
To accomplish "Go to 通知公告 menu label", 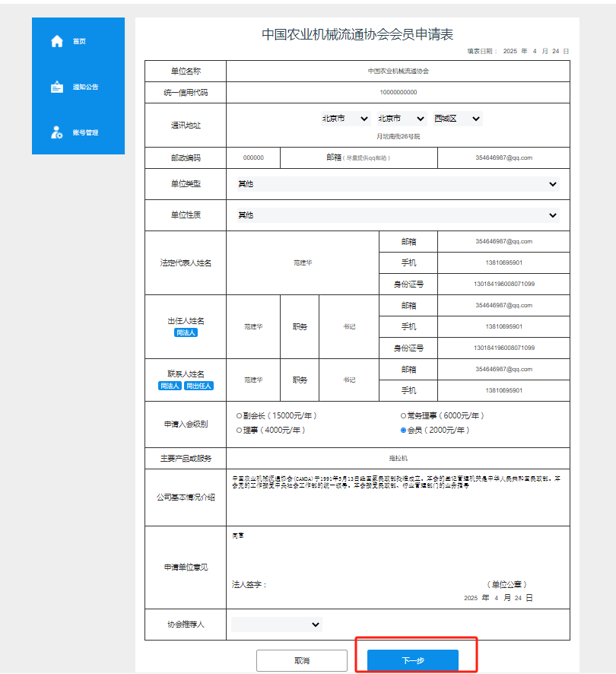I will 85,87.
